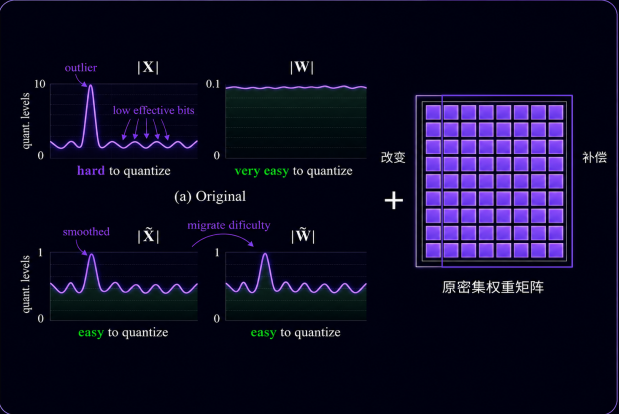Select the top-left purple matrix cell
619x414 pixels.
coord(433,112)
